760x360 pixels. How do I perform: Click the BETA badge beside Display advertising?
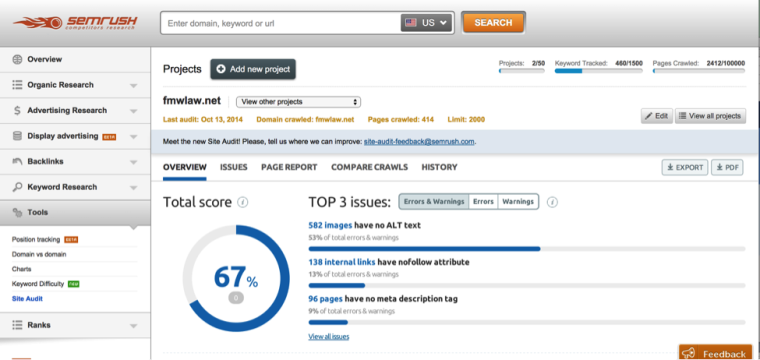click(x=109, y=137)
